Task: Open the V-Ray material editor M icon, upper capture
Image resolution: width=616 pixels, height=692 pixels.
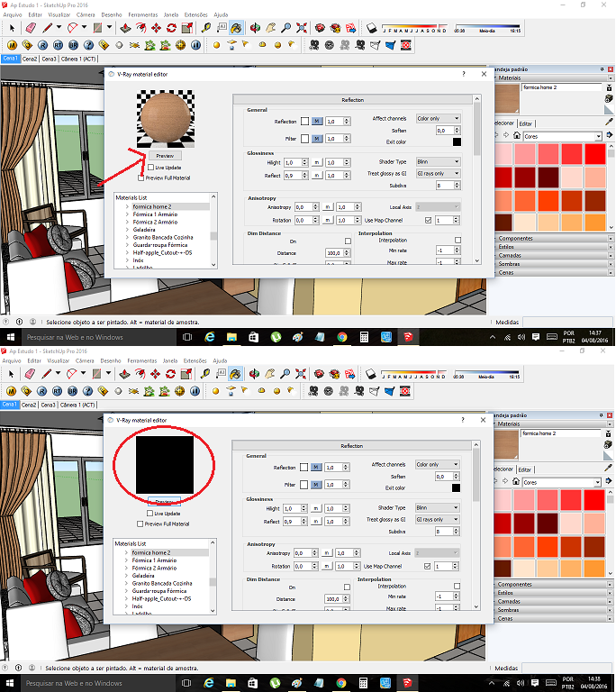Action: (x=12, y=45)
